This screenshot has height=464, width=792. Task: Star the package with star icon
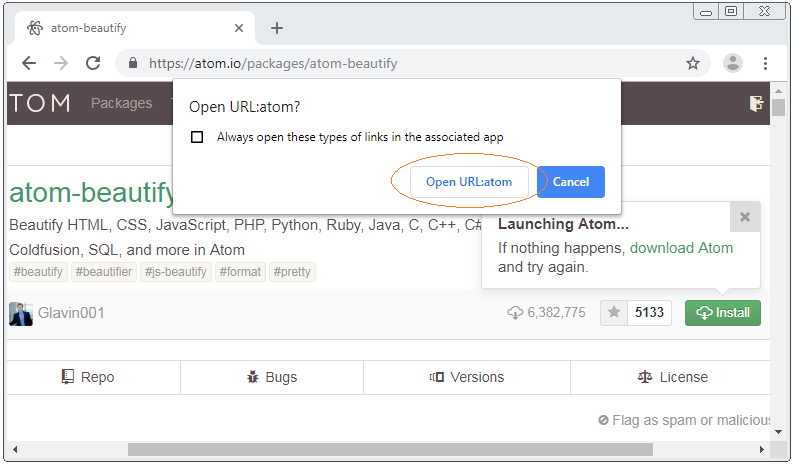pos(614,313)
